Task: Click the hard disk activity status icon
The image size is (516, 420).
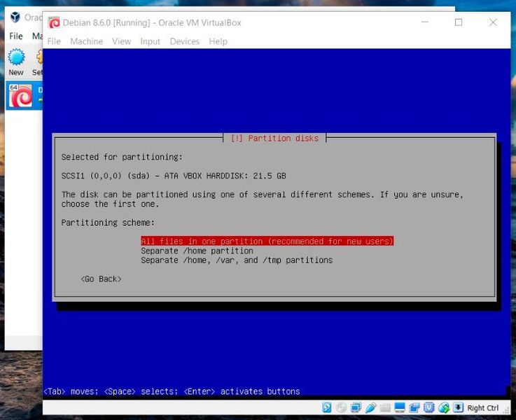Action: 327,407
